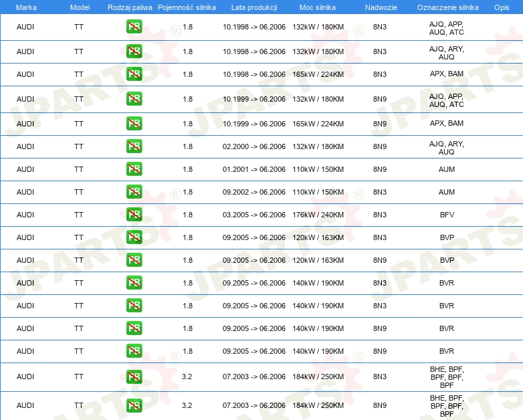Click BVP code in the 8N9 row

pyautogui.click(x=447, y=260)
